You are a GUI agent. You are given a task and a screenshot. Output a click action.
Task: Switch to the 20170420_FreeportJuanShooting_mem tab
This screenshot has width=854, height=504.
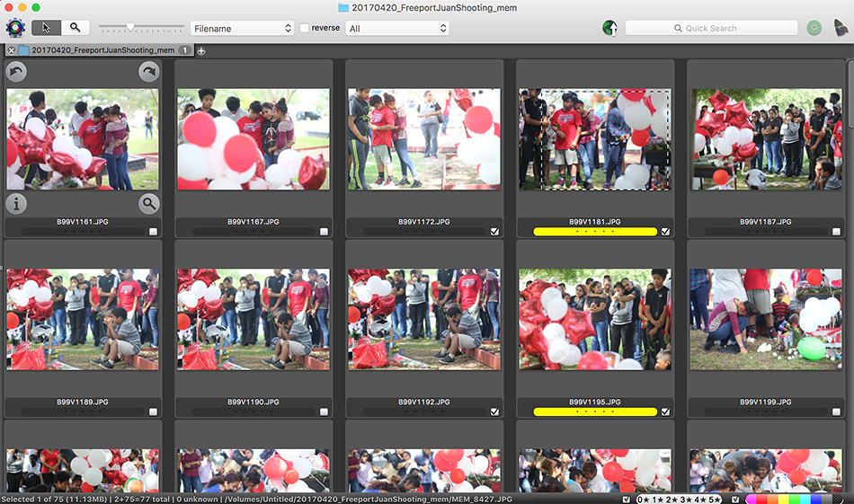[102, 50]
